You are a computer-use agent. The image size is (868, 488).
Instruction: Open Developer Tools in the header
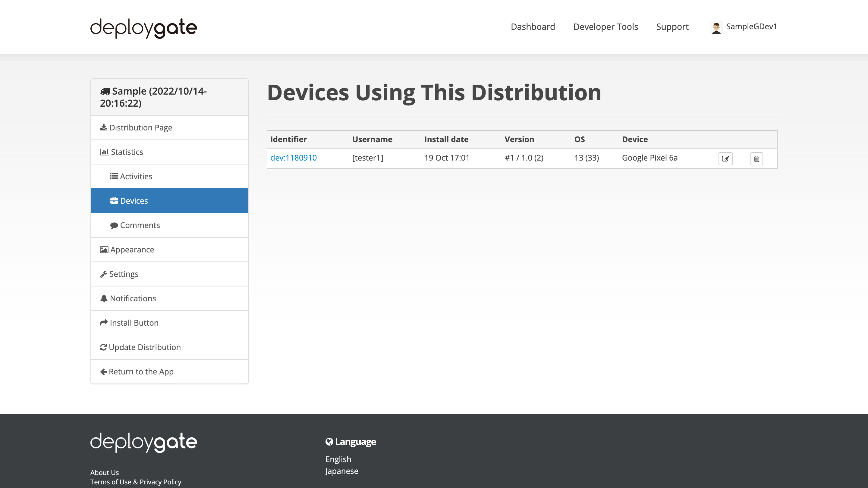(x=605, y=27)
